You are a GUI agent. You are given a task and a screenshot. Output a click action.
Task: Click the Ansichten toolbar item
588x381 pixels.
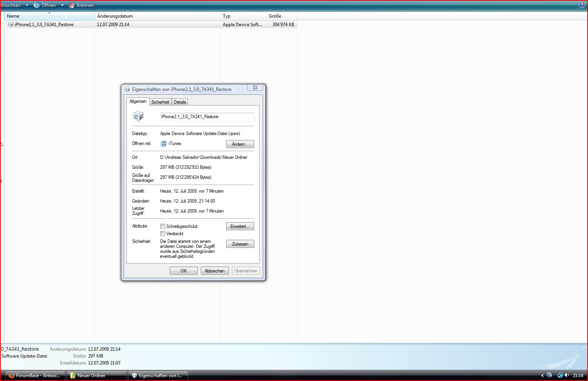click(10, 5)
